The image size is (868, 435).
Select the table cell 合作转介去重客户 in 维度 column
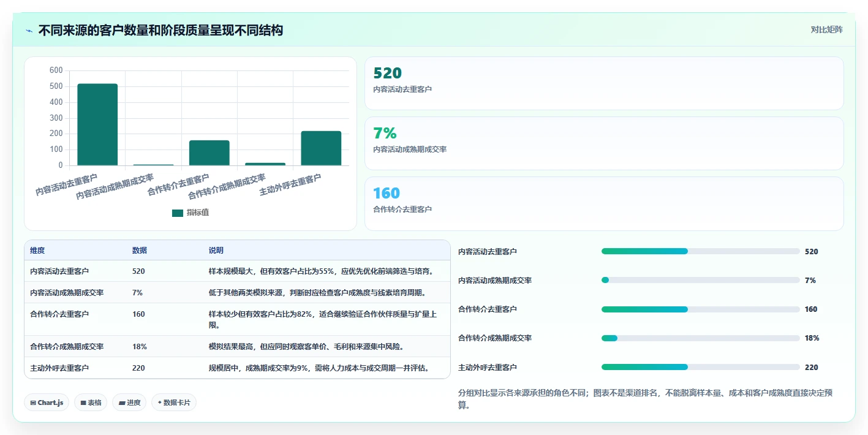pyautogui.click(x=59, y=314)
